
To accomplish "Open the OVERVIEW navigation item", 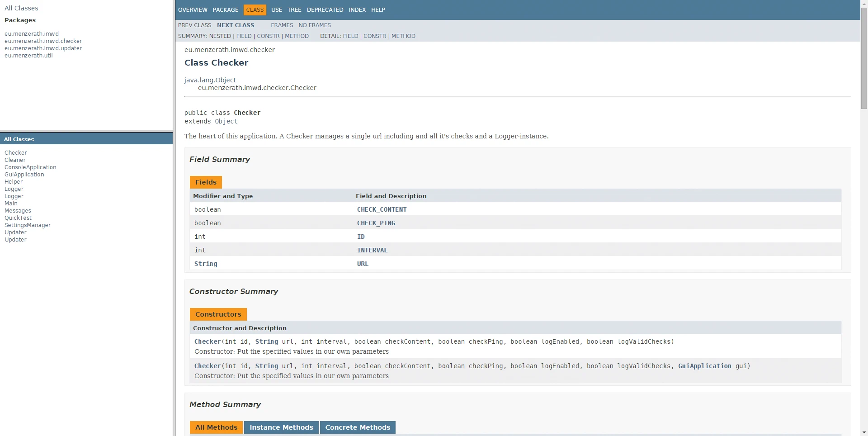I will click(193, 9).
